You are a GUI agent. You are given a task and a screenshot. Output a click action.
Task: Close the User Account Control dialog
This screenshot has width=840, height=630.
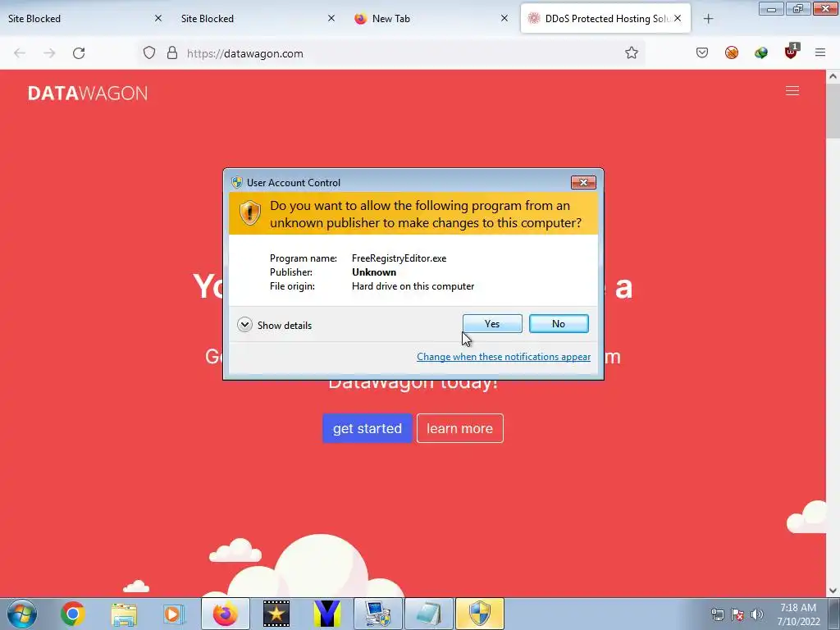point(583,183)
